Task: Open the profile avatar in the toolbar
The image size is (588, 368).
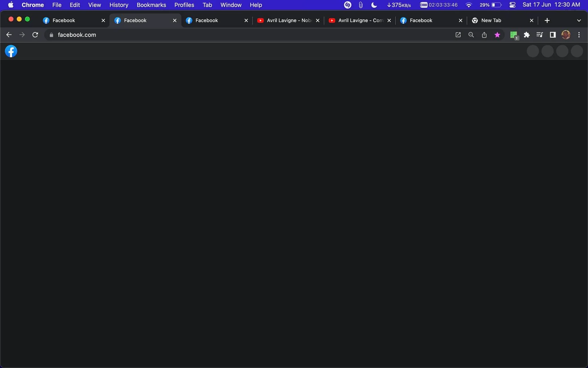Action: [566, 35]
